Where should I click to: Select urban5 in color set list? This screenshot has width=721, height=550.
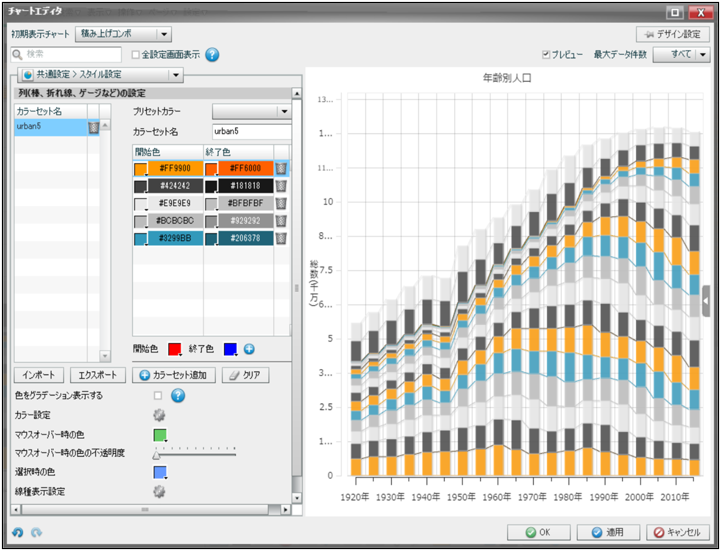pos(48,128)
